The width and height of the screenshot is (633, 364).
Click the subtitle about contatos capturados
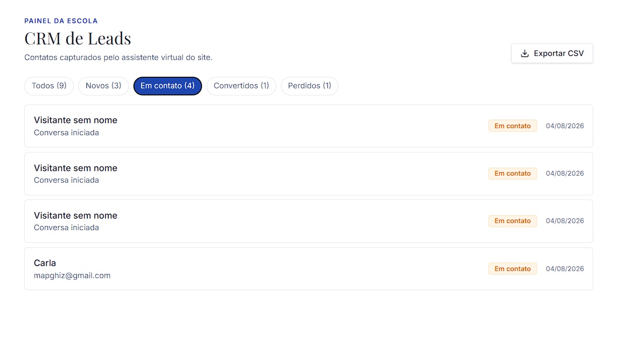coord(119,58)
